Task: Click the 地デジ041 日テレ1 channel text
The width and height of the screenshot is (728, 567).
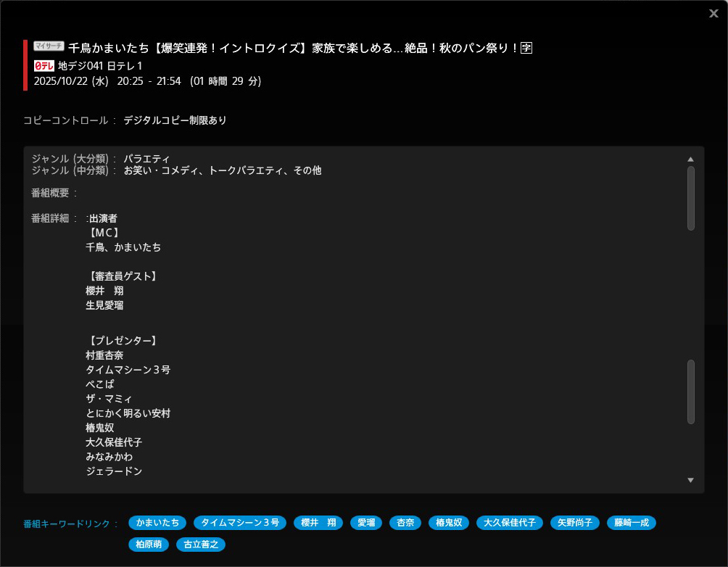Action: coord(100,66)
